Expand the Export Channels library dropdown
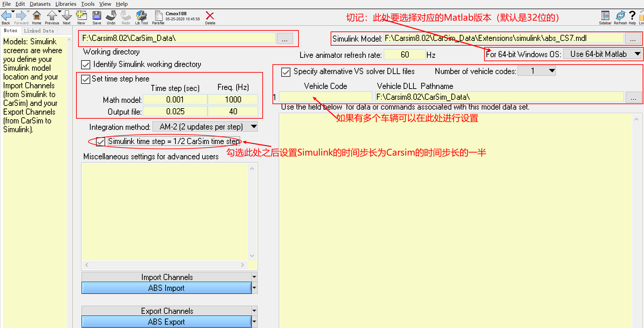Screen dimensions: 644x328 pos(254,311)
